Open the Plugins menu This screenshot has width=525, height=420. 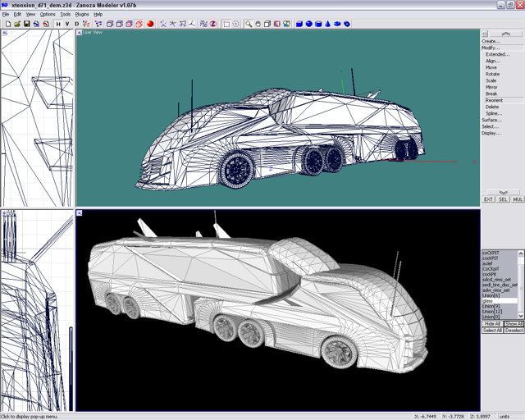(82, 14)
